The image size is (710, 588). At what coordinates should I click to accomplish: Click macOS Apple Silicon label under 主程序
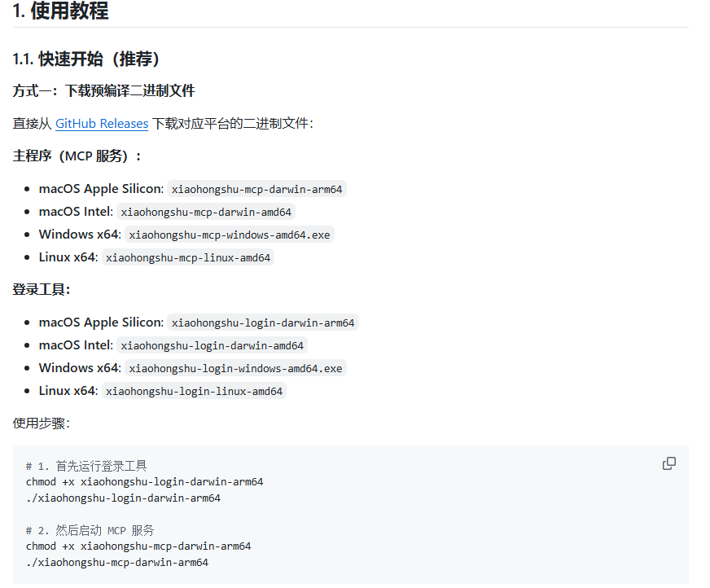click(102, 189)
